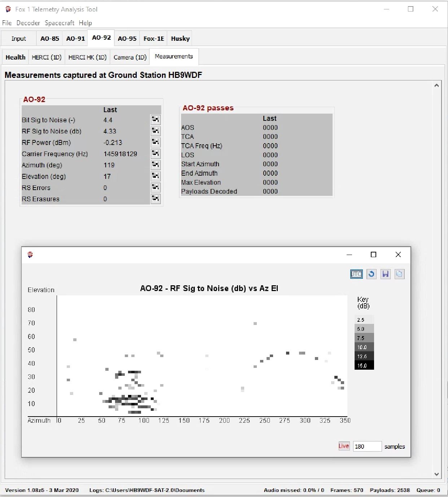Open graph for Bit Sig to Noise row

[x=155, y=120]
